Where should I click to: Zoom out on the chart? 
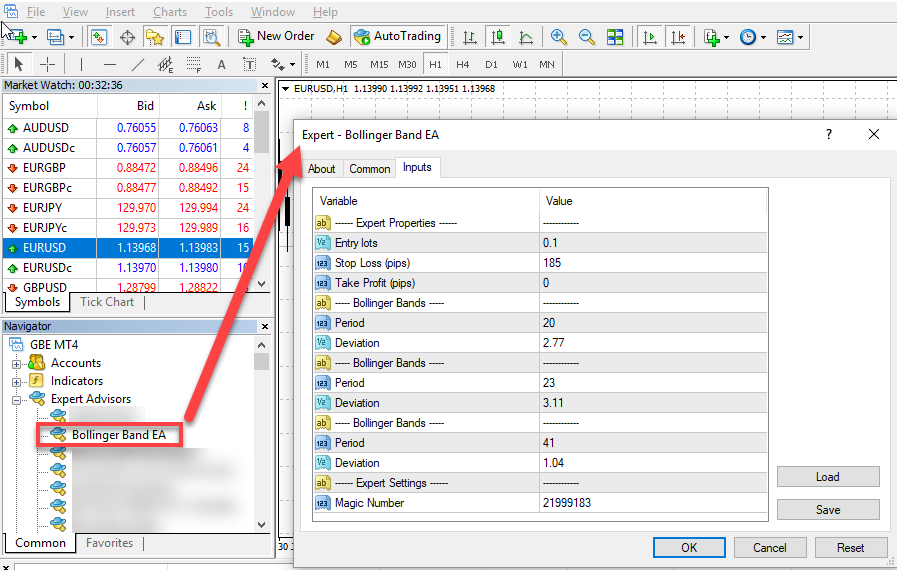(x=586, y=37)
